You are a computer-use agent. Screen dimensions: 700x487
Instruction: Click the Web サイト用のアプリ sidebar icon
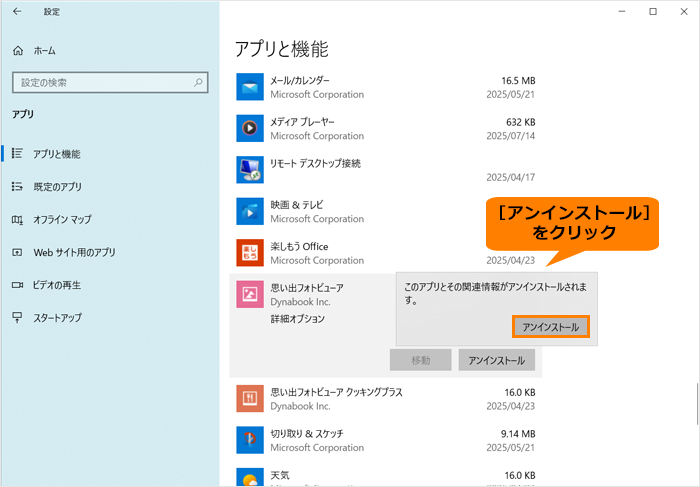coord(17,253)
